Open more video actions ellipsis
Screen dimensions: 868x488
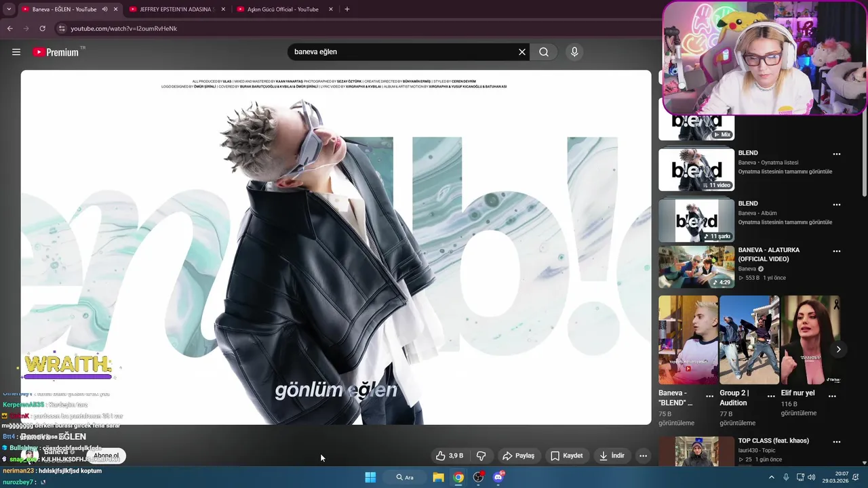644,455
